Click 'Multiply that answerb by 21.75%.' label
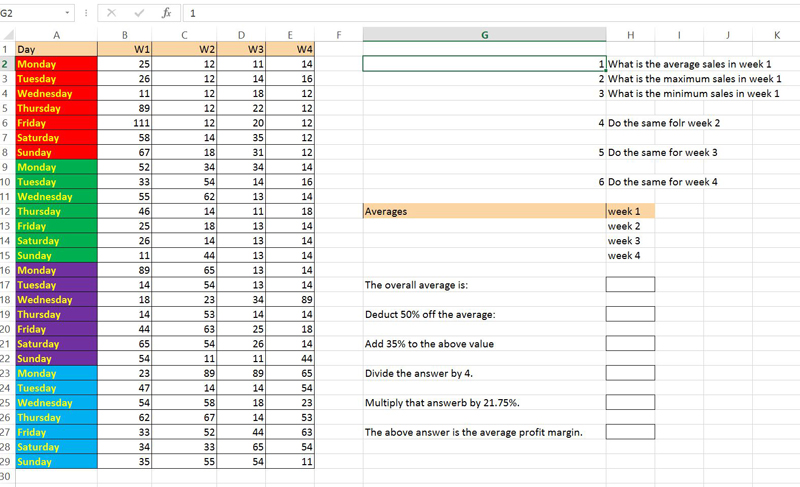Screen dimensions: 800x487 [x=442, y=403]
